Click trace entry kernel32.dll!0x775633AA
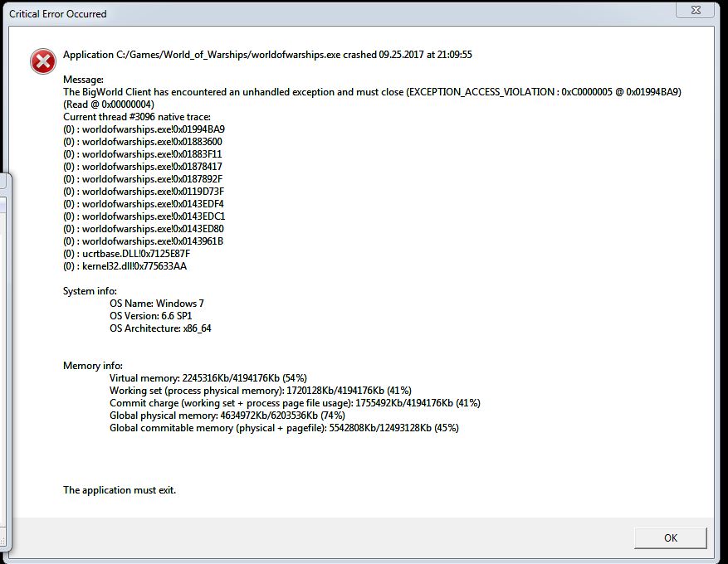The height and width of the screenshot is (564, 728). (125, 266)
